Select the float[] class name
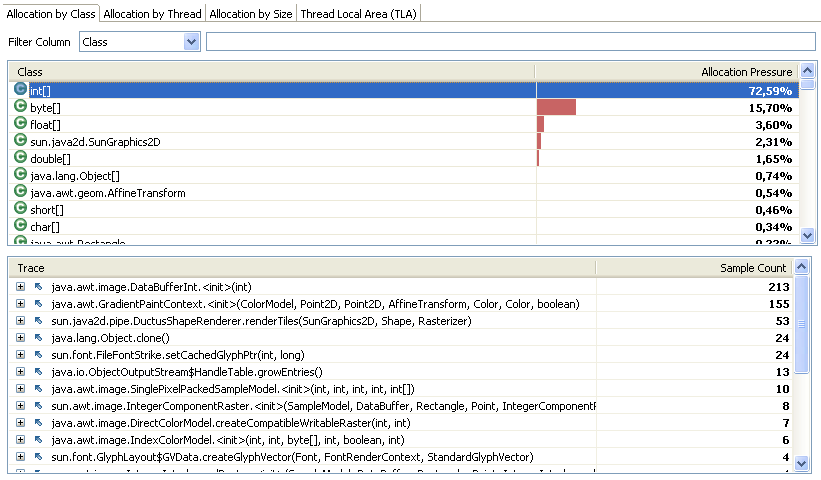821x480 pixels. [46, 125]
